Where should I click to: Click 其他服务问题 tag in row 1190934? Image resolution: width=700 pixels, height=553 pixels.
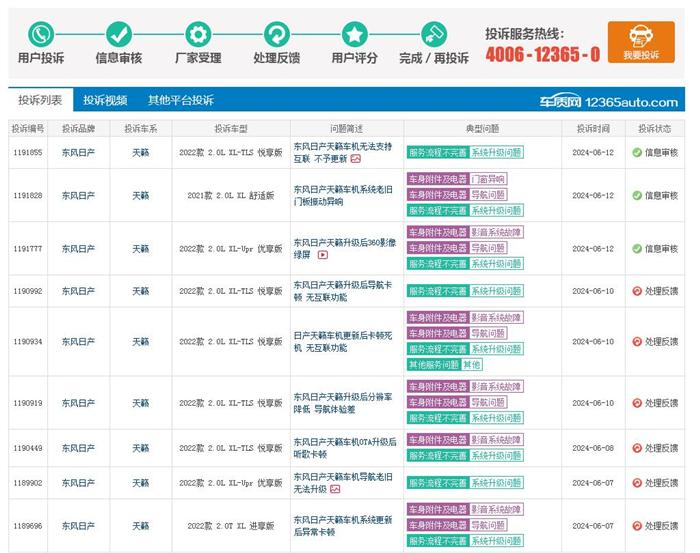pyautogui.click(x=433, y=365)
